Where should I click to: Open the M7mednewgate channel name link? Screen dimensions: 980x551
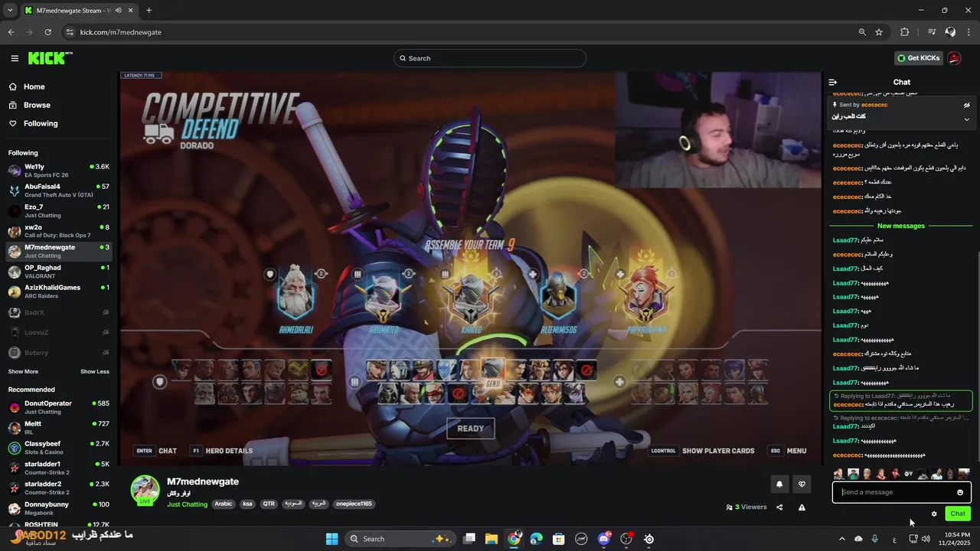pyautogui.click(x=203, y=481)
